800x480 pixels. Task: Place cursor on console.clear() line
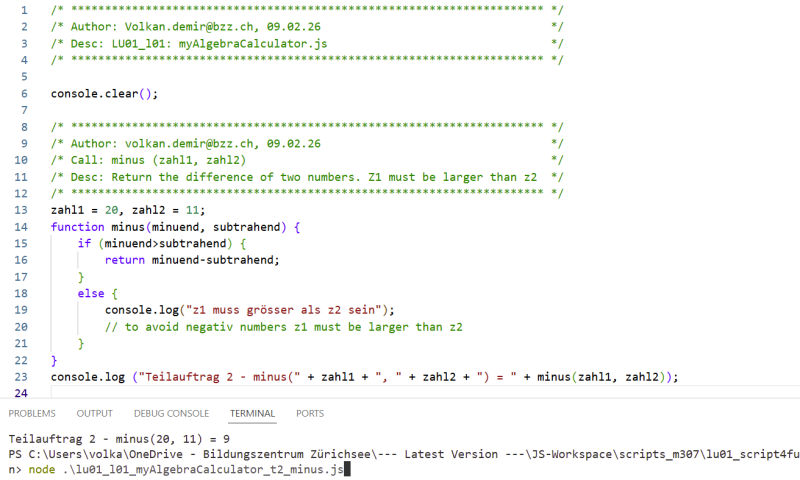click(104, 94)
